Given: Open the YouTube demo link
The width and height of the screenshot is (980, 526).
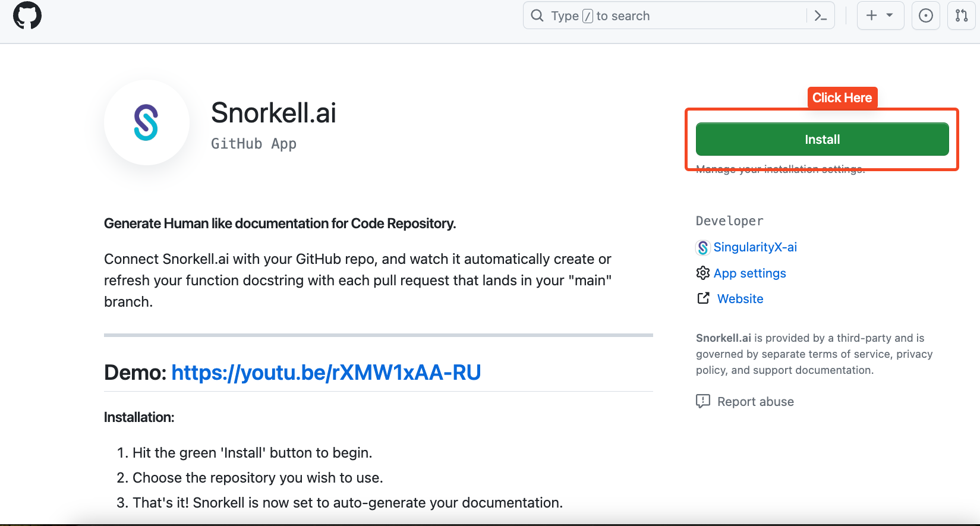Looking at the screenshot, I should (326, 373).
